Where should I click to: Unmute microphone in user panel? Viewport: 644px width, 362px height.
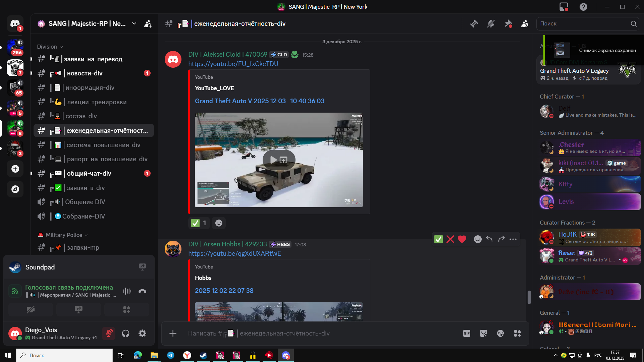point(109,334)
